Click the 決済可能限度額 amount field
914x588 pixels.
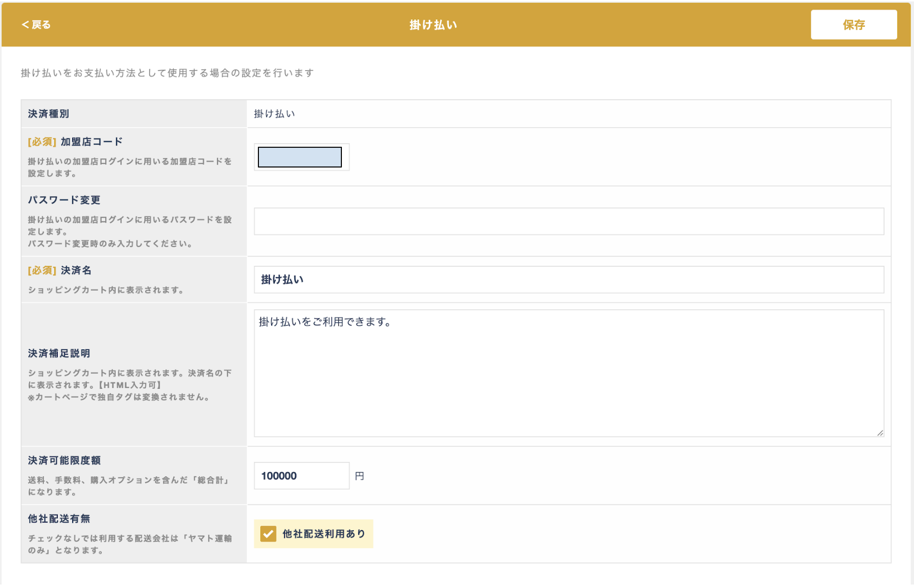click(x=301, y=476)
